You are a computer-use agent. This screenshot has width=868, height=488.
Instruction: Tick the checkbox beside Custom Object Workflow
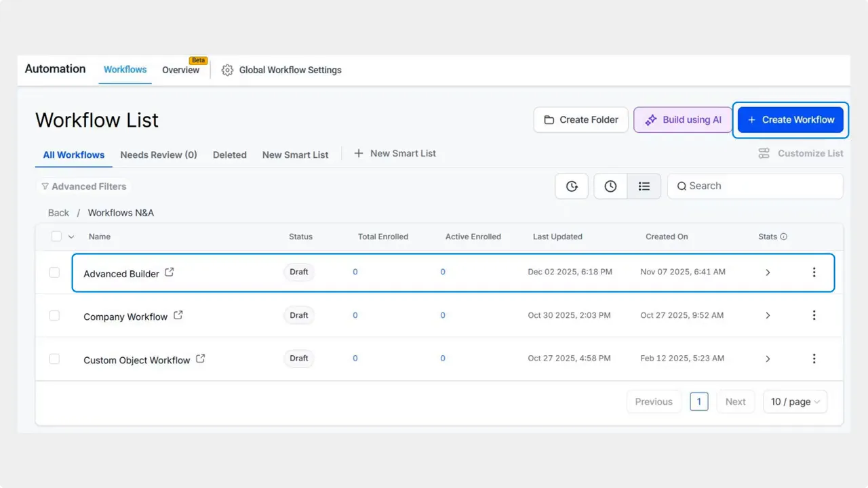pos(54,359)
